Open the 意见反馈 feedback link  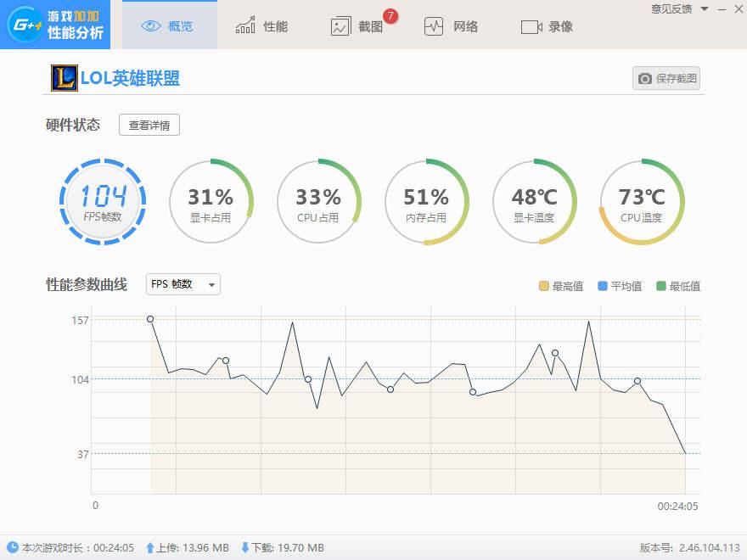671,9
